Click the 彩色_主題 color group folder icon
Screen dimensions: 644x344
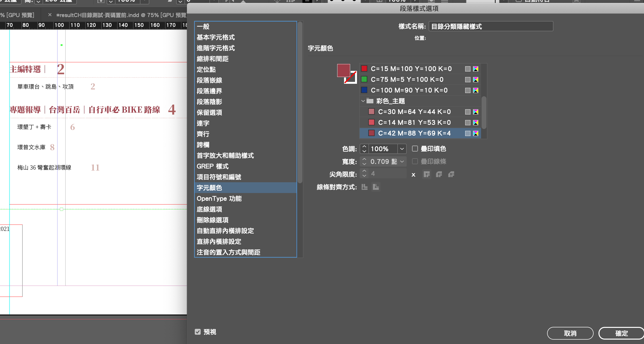pos(370,101)
